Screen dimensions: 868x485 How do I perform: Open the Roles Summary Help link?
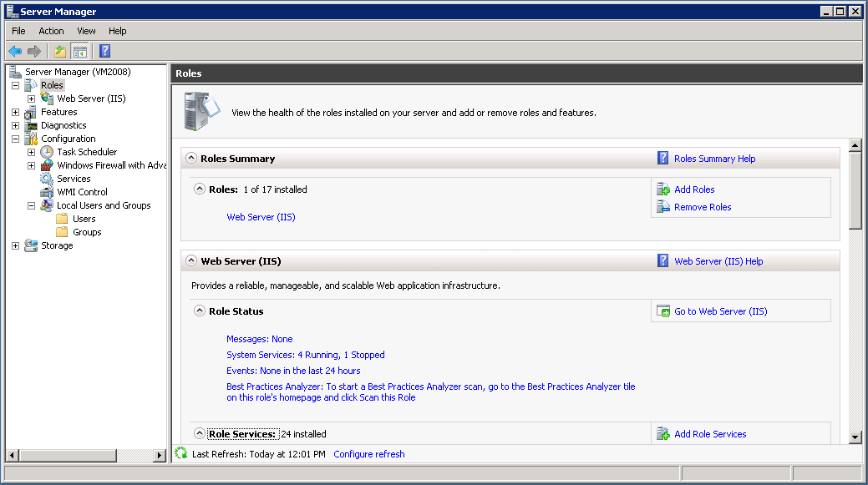pyautogui.click(x=714, y=159)
